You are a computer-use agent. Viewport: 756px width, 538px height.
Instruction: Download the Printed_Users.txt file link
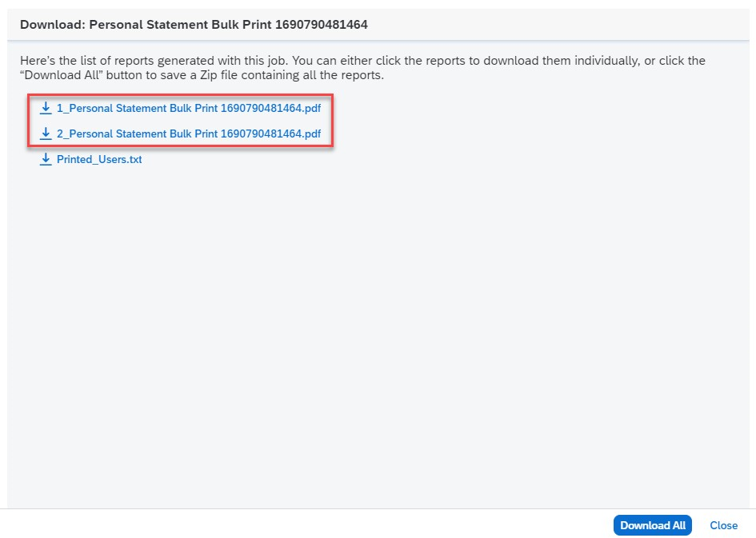point(99,159)
